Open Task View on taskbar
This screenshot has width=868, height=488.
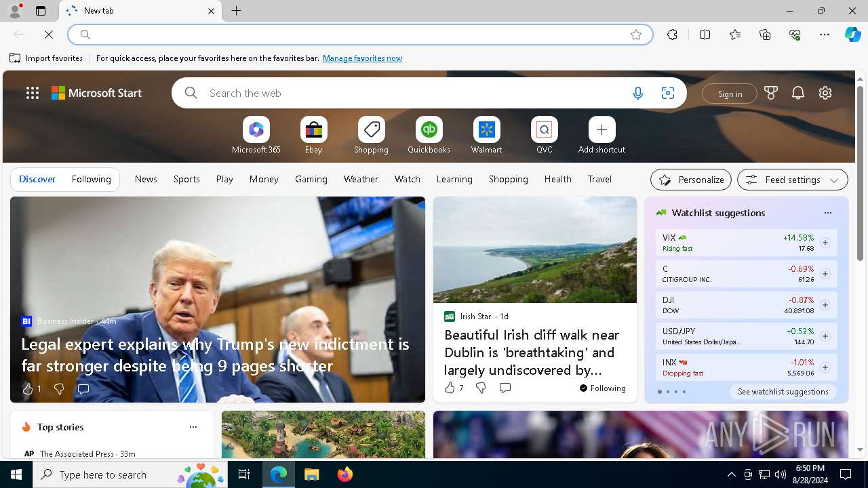click(244, 474)
